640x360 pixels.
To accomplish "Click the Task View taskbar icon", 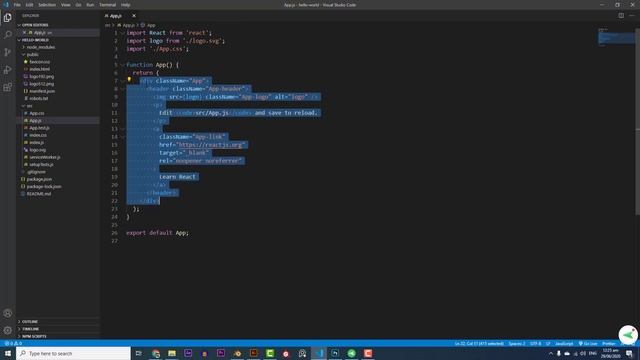I will 138,353.
